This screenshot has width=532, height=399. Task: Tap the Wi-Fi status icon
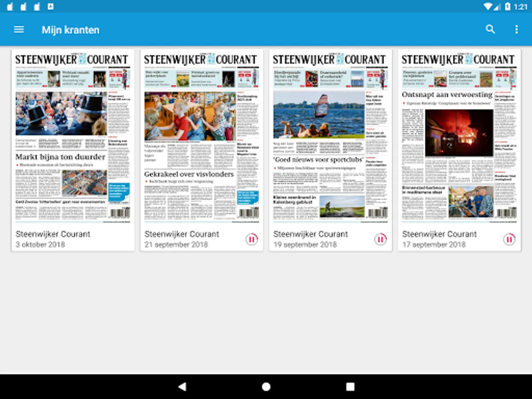click(488, 6)
